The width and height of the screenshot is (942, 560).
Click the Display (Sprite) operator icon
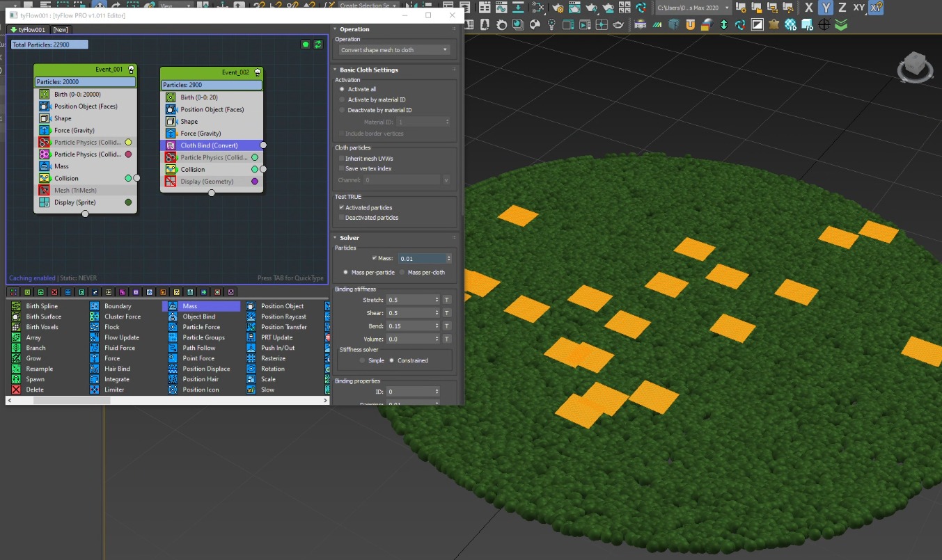(45, 202)
